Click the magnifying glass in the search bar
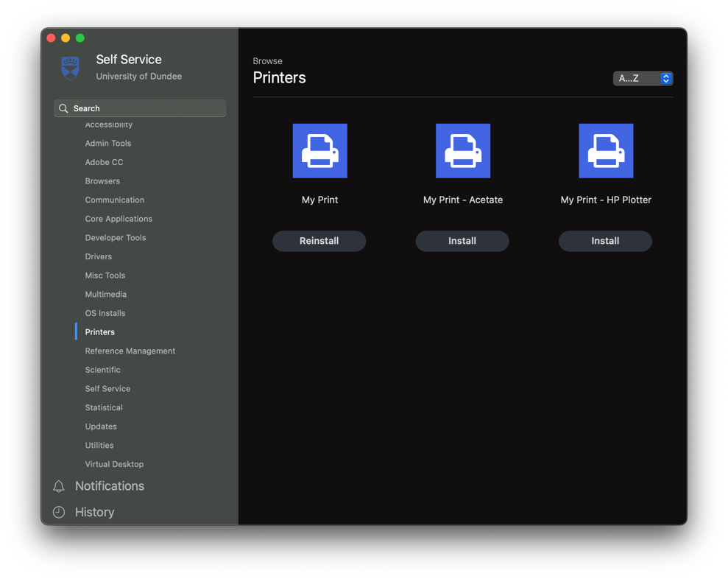This screenshot has height=579, width=728. [63, 108]
